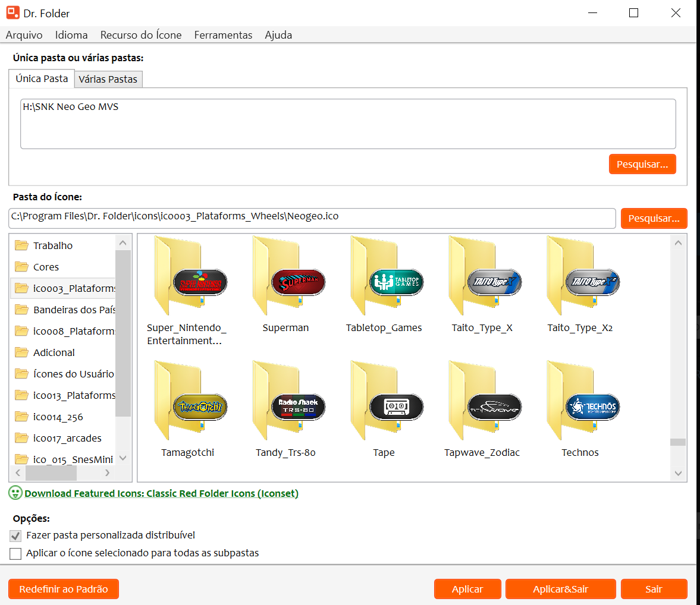Select ico_015_SnesMini category

click(62, 459)
